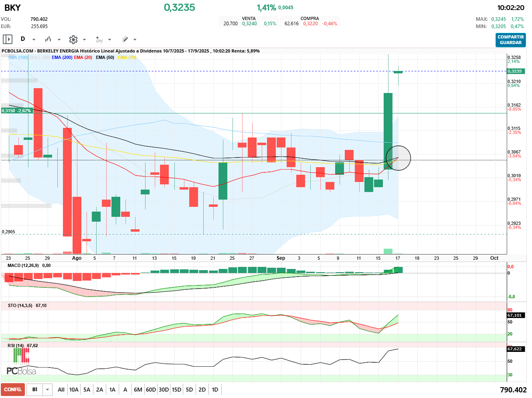Click the D daily timeframe button
The width and height of the screenshot is (532, 398).
23,39
